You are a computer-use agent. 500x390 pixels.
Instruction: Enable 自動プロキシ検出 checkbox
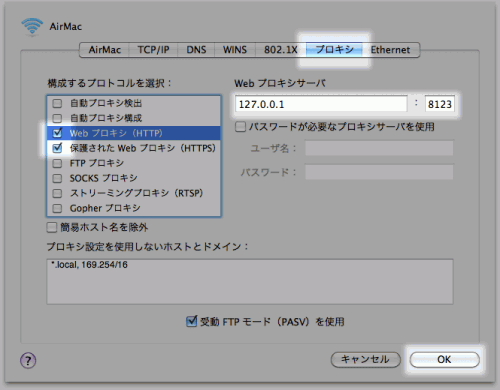(x=57, y=103)
